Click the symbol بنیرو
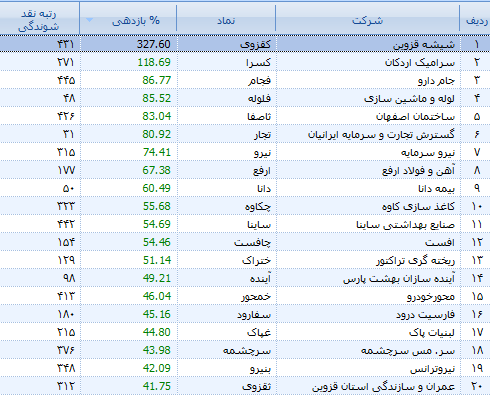This screenshot has height=395, width=490. 260,368
